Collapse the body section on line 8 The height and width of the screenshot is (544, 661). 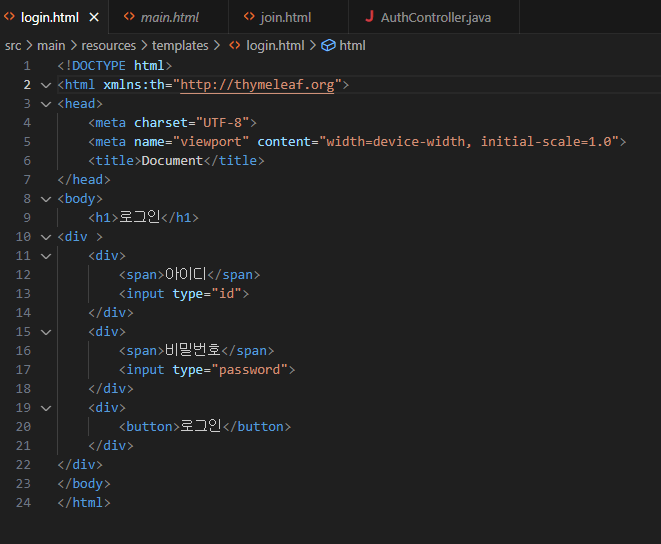(46, 199)
